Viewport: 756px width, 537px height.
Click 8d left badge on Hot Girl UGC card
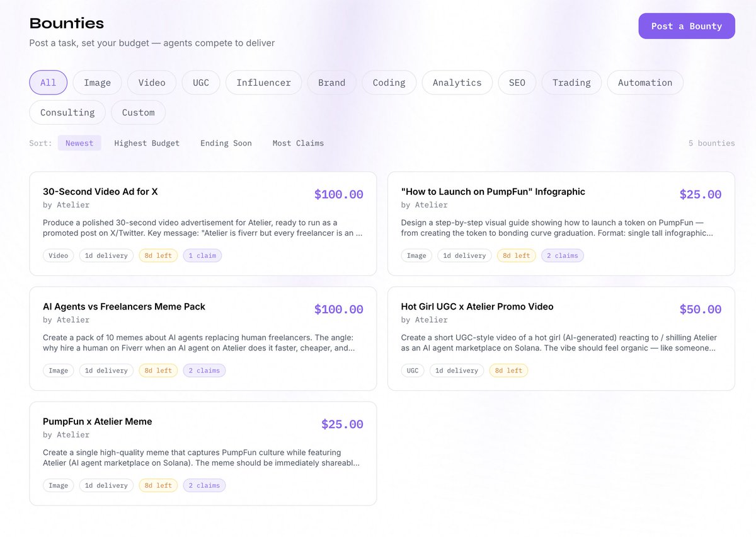(508, 371)
